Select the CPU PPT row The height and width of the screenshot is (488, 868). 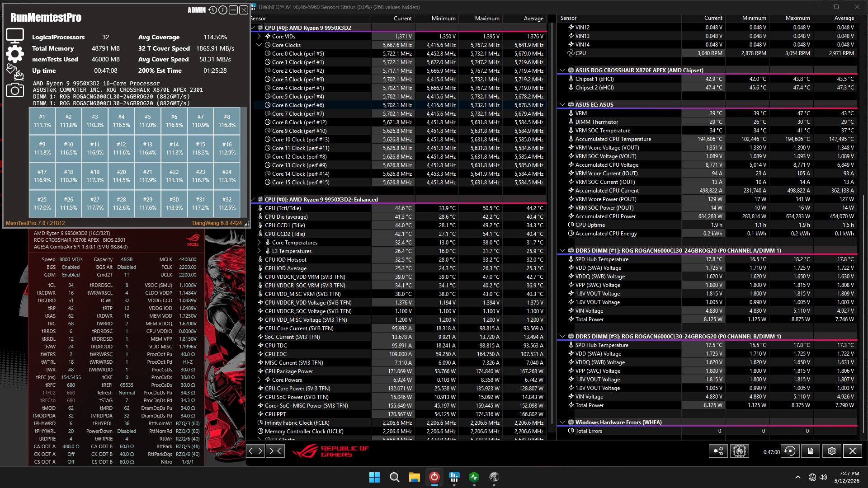coord(398,414)
